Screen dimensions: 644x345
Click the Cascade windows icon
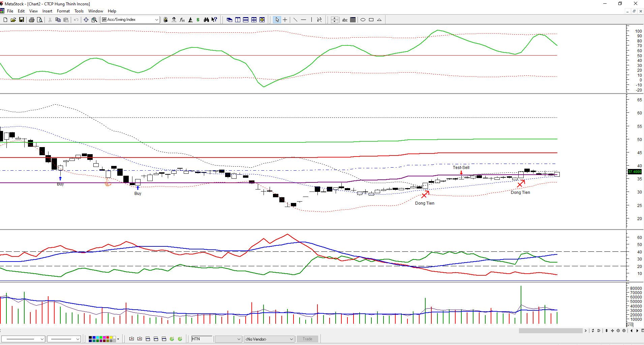pyautogui.click(x=229, y=20)
